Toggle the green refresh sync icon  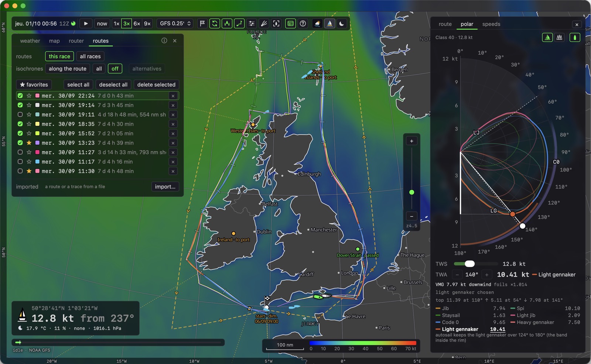point(215,24)
